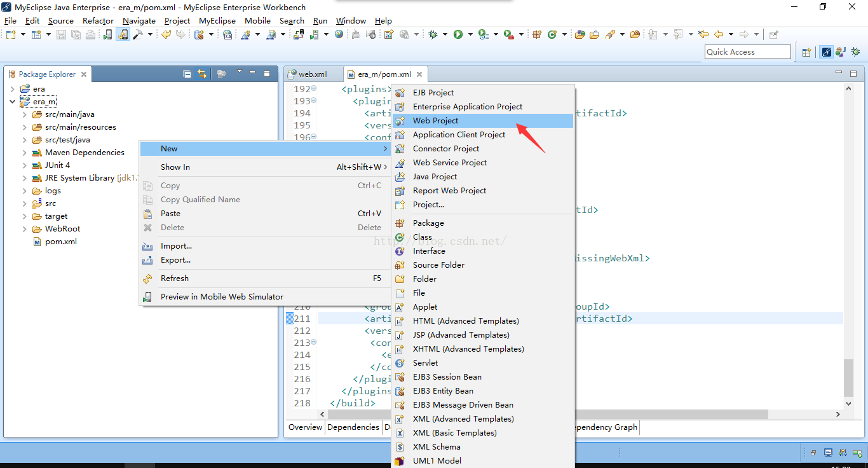Expand the era project tree node
This screenshot has width=868, height=468.
coord(12,89)
